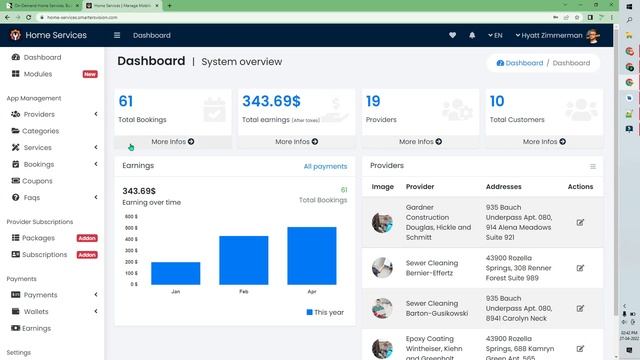Click the heart favorites icon in the header

click(x=452, y=36)
